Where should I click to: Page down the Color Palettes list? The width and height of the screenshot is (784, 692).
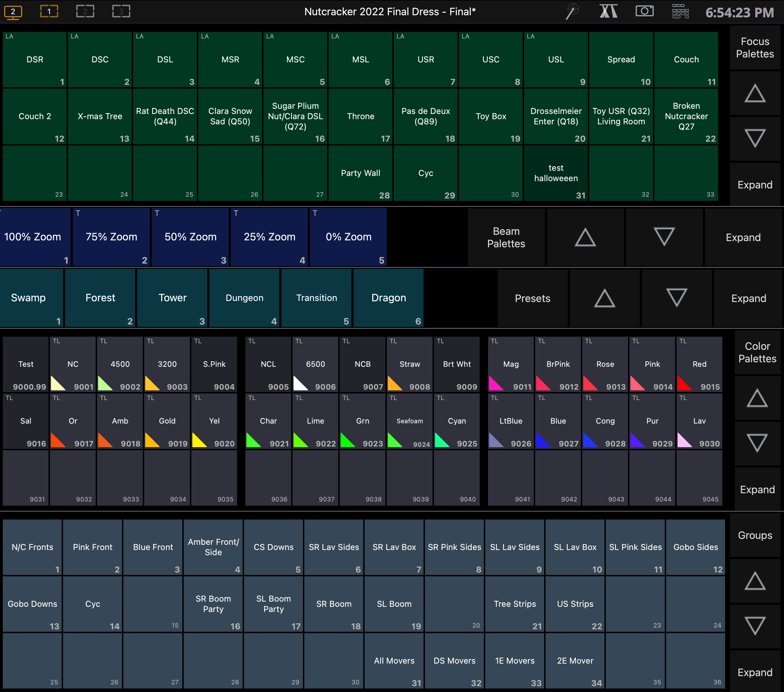(x=757, y=443)
